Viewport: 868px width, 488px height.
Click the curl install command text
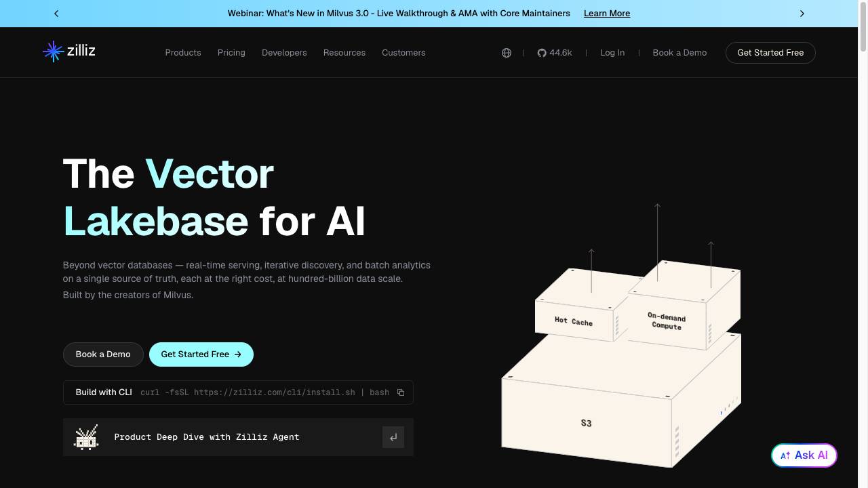pos(264,392)
